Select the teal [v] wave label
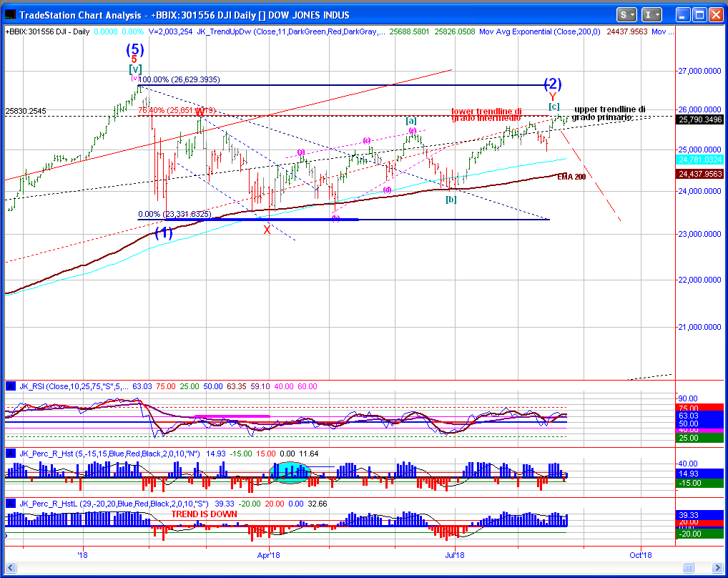This screenshot has height=578, width=728. point(135,69)
